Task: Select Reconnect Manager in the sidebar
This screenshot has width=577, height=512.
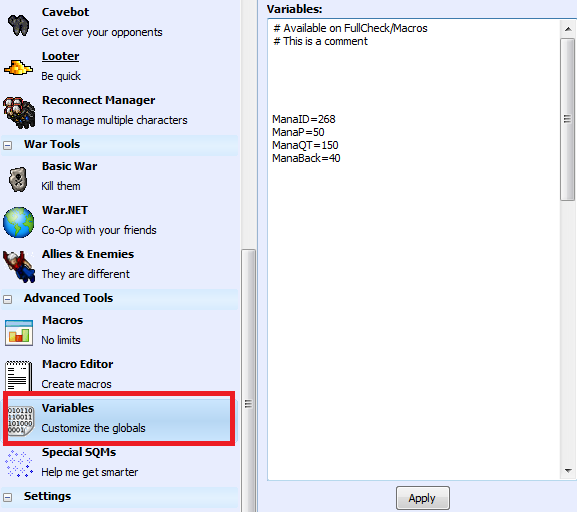Action: pos(98,100)
